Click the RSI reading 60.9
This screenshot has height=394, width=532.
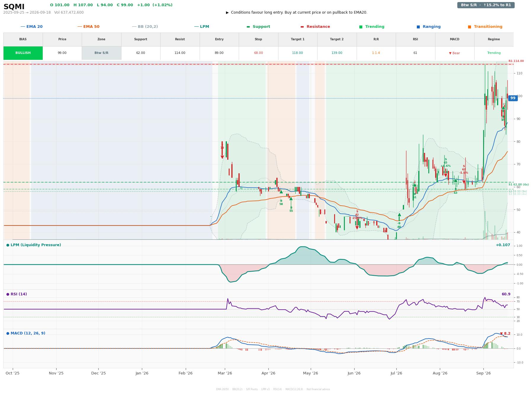[506, 294]
